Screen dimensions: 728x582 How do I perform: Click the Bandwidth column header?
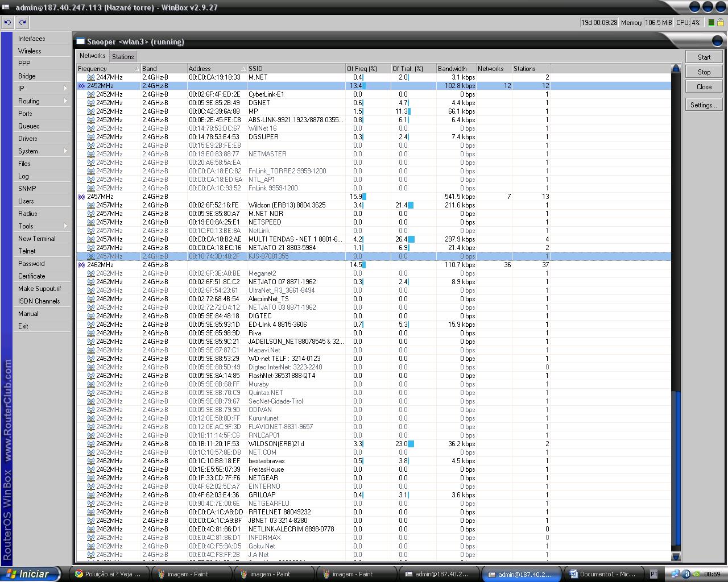(x=456, y=69)
